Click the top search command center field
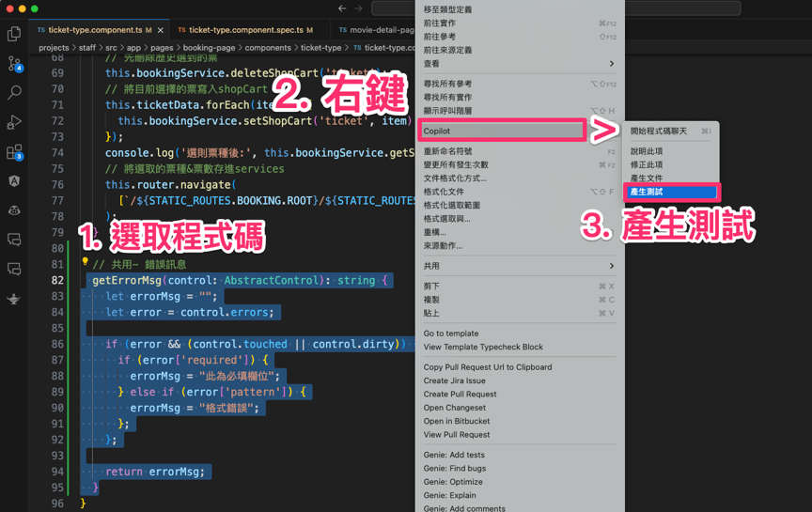The image size is (812, 512). [x=555, y=8]
